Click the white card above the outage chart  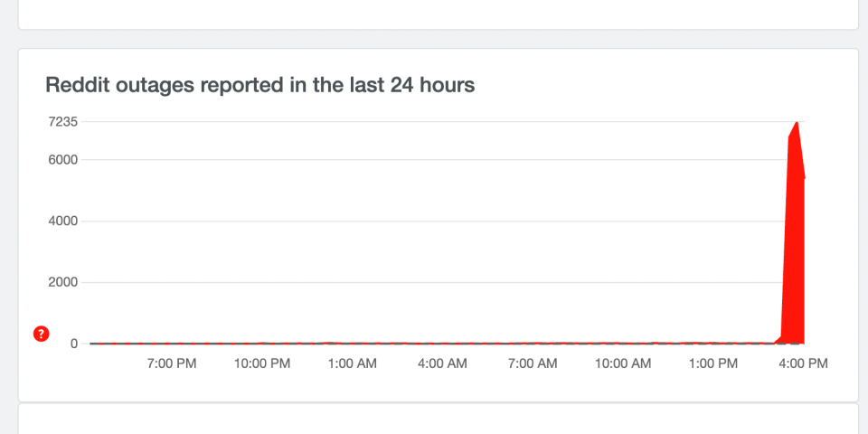click(x=438, y=14)
